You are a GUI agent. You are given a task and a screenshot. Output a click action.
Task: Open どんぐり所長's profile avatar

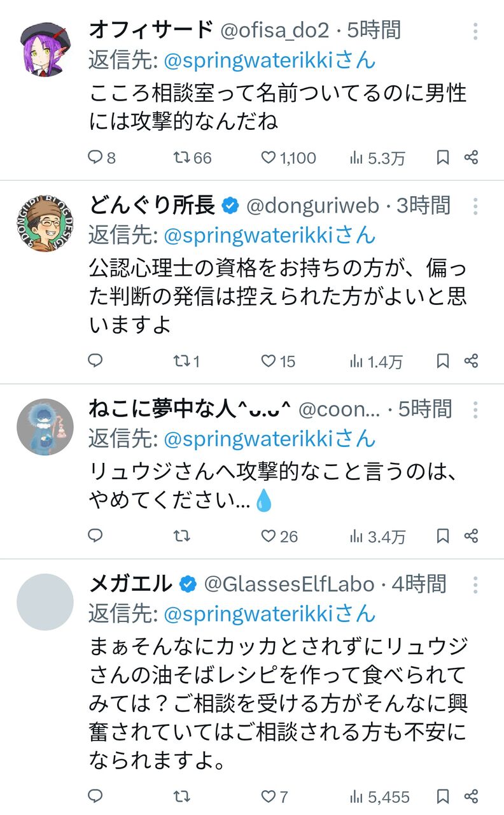[x=45, y=223]
